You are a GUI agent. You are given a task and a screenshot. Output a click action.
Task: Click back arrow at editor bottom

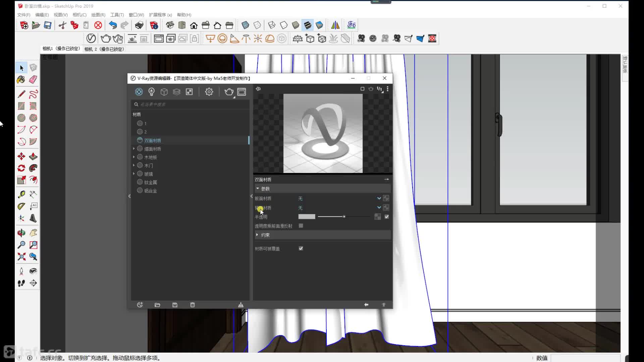click(366, 305)
